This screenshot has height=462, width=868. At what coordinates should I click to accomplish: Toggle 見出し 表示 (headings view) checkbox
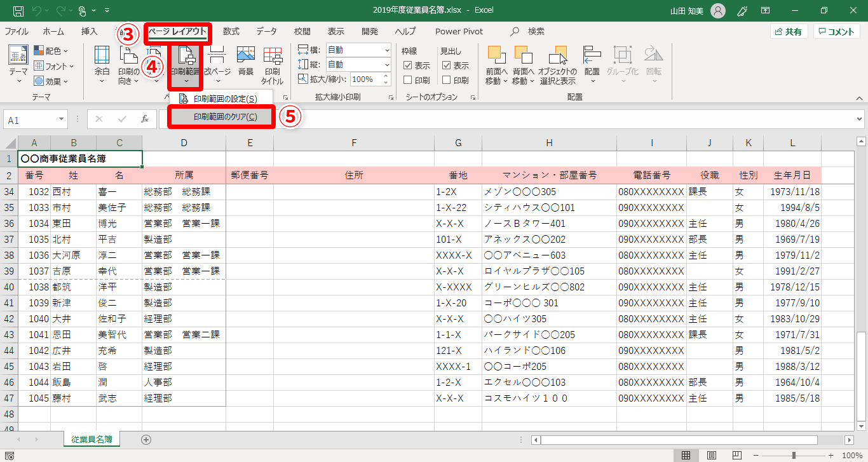(x=447, y=65)
